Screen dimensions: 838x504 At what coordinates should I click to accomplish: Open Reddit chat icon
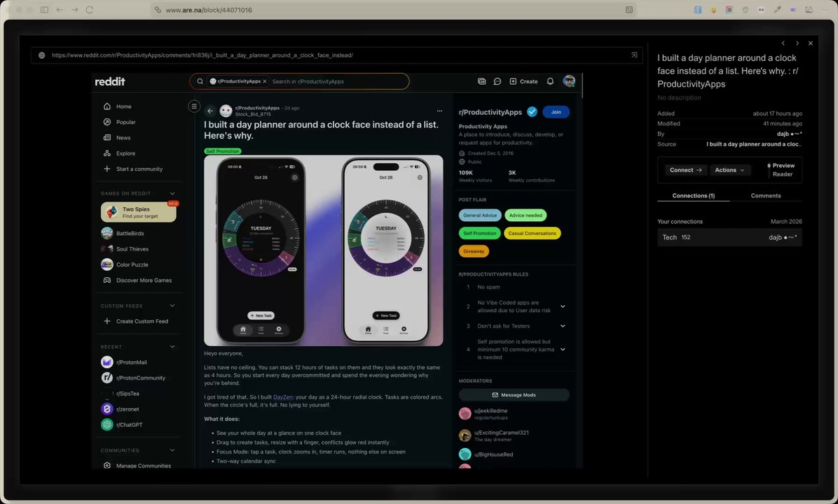click(x=497, y=81)
